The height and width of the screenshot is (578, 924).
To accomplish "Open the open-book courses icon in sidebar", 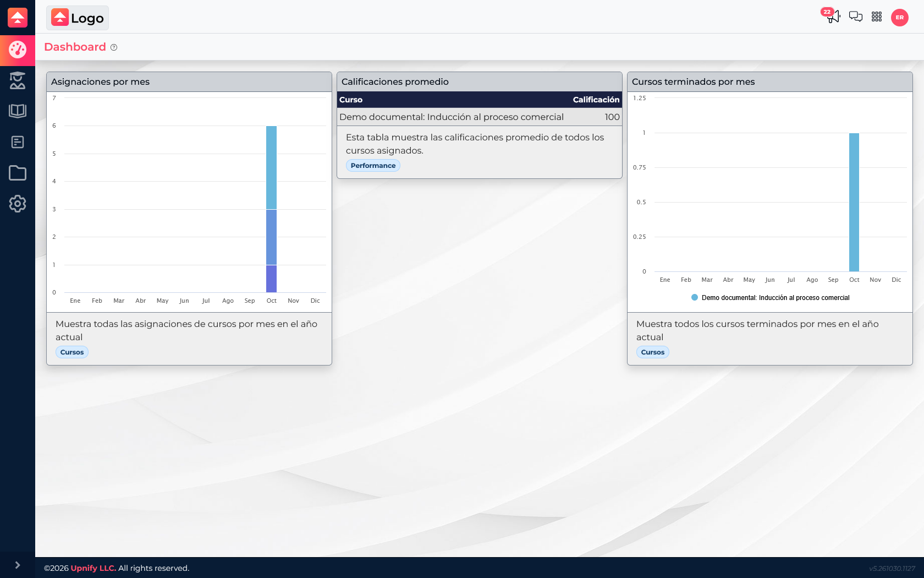I will [x=18, y=111].
